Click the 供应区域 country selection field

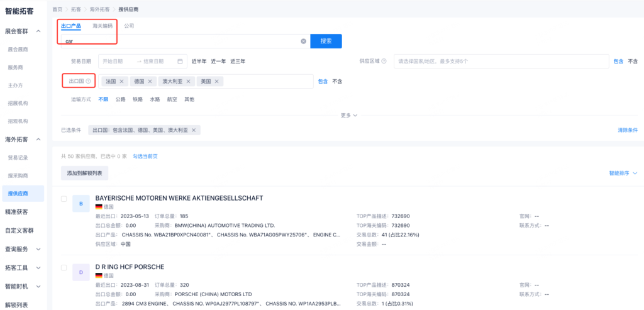(x=501, y=61)
